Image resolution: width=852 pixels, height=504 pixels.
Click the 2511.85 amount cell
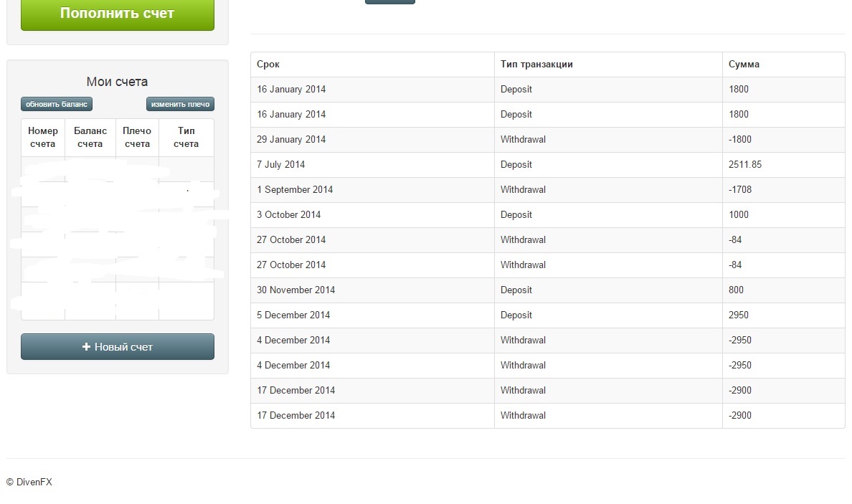[784, 165]
